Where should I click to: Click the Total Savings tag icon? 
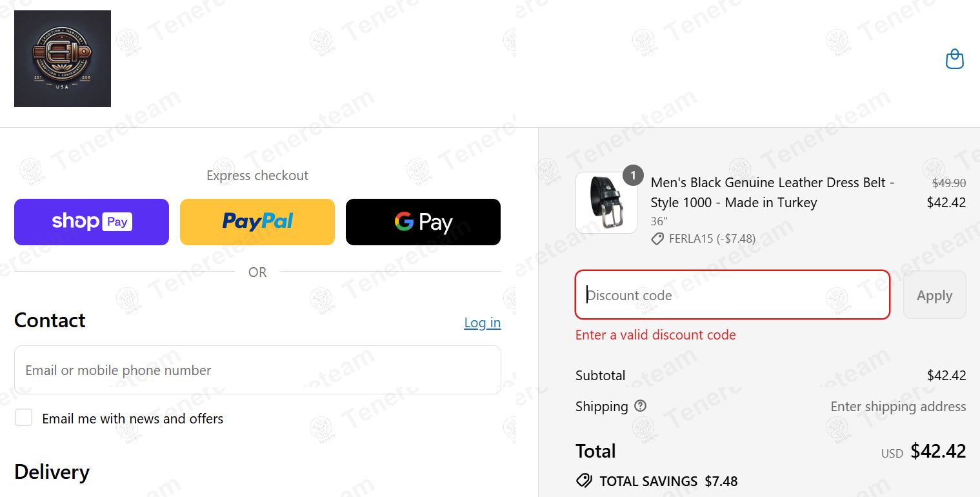click(x=584, y=481)
